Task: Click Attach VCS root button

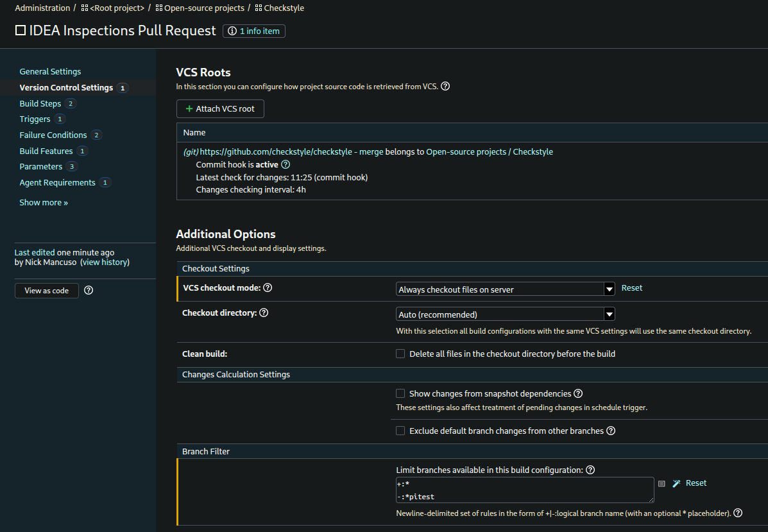Action: click(x=220, y=108)
